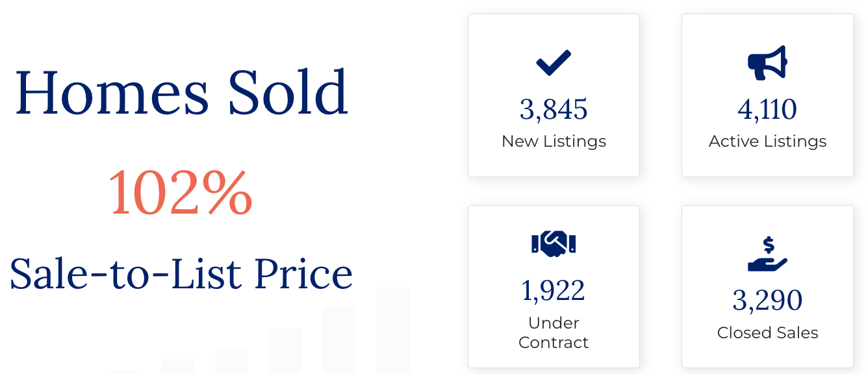Click the "Closed Sales" label
The height and width of the screenshot is (374, 868).
coord(767,333)
